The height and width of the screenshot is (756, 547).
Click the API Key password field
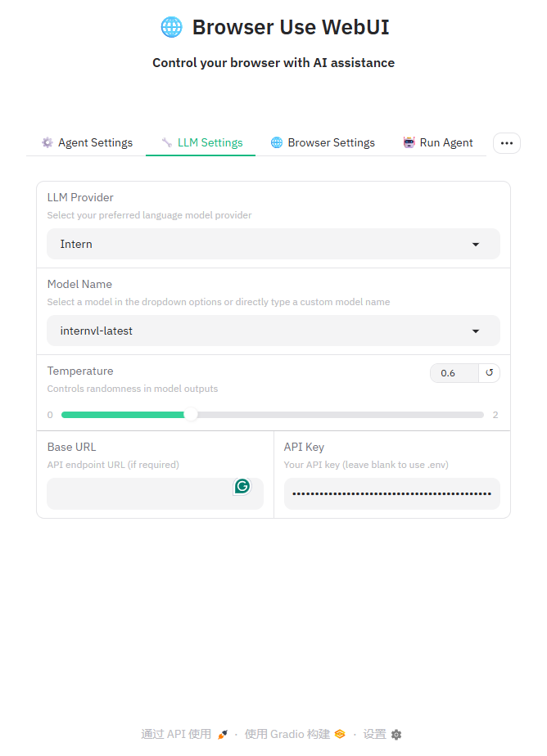(391, 493)
